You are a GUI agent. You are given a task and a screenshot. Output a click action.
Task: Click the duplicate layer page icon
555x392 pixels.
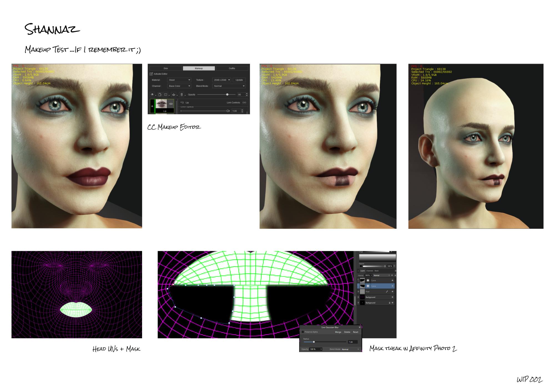coord(160,95)
